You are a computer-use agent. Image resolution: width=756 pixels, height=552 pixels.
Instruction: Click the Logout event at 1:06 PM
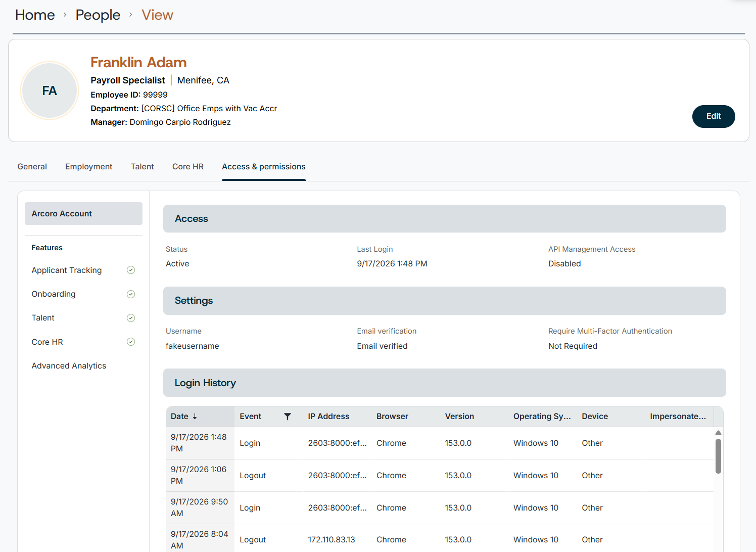pyautogui.click(x=253, y=476)
